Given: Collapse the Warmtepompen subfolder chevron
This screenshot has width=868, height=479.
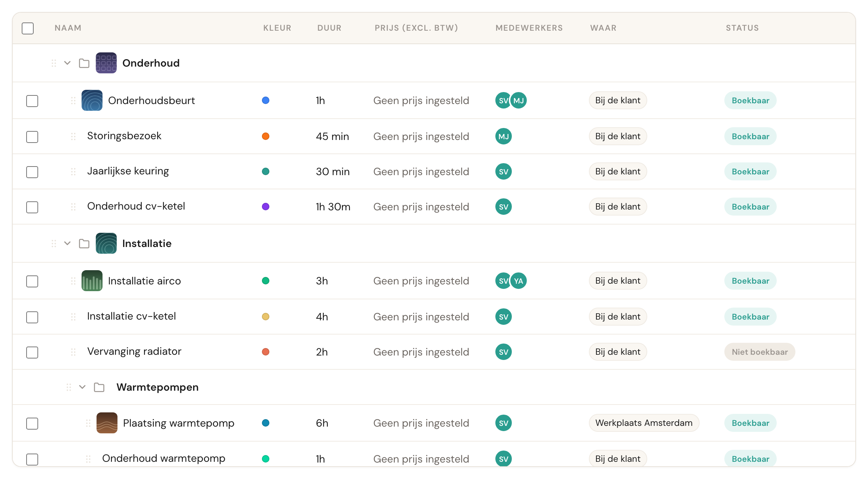Looking at the screenshot, I should (82, 387).
